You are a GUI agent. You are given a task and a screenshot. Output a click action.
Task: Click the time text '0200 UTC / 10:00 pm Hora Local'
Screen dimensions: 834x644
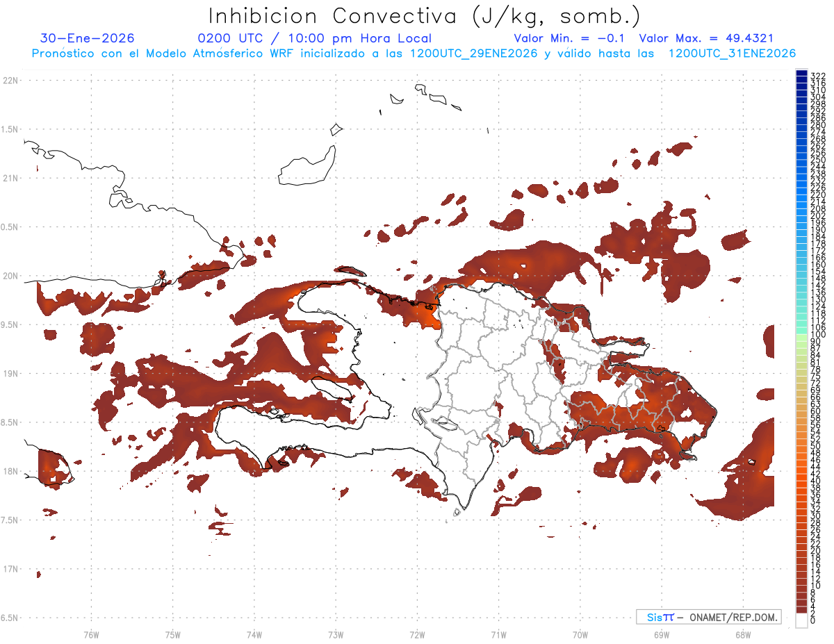314,39
